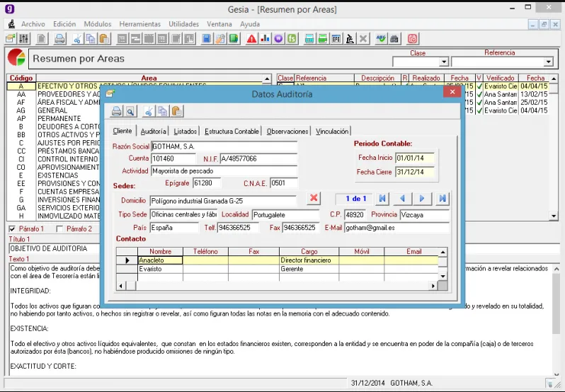Image resolution: width=565 pixels, height=392 pixels.
Task: Switch to the Auditoría tab
Action: [x=153, y=132]
